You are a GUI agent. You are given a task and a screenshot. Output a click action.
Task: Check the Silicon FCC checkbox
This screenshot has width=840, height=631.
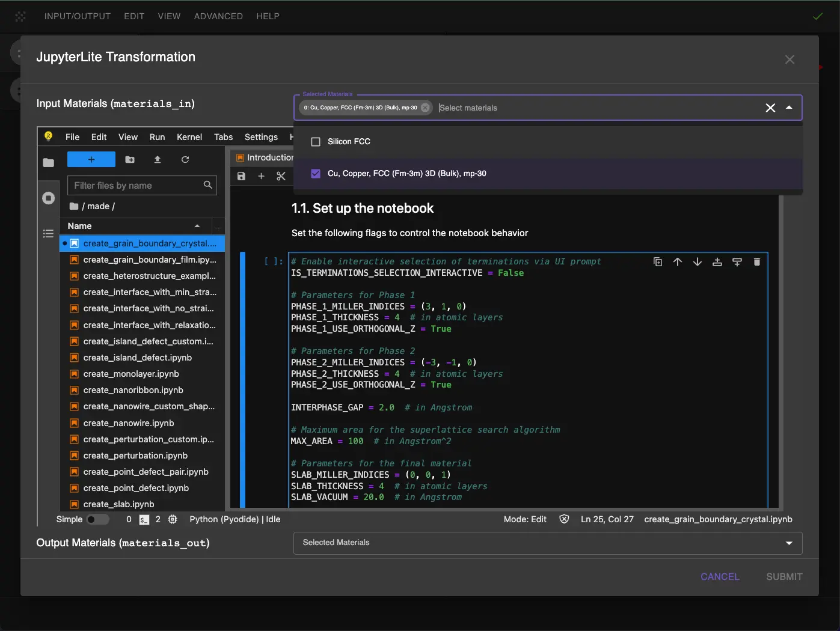click(x=316, y=142)
